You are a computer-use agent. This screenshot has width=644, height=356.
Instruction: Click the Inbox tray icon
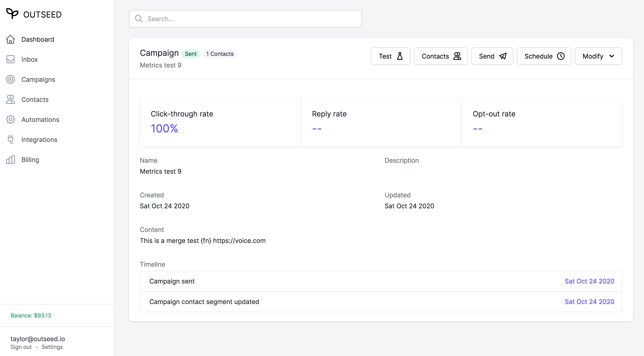tap(10, 59)
